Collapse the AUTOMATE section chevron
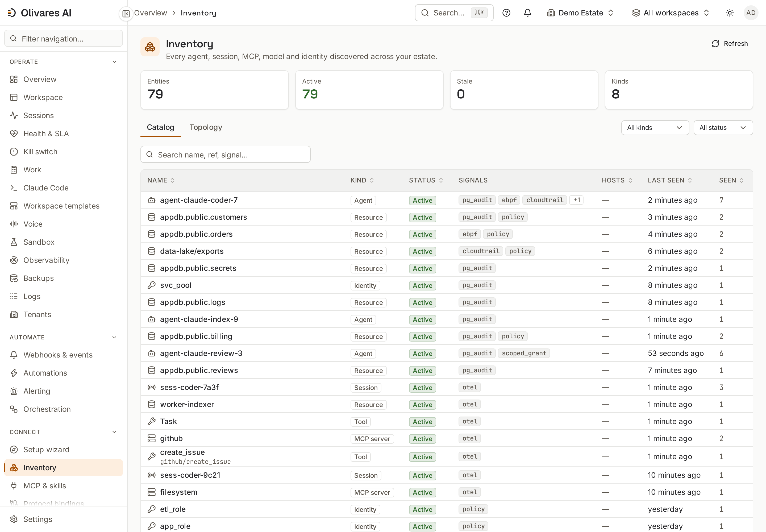This screenshot has width=766, height=532. 114,337
